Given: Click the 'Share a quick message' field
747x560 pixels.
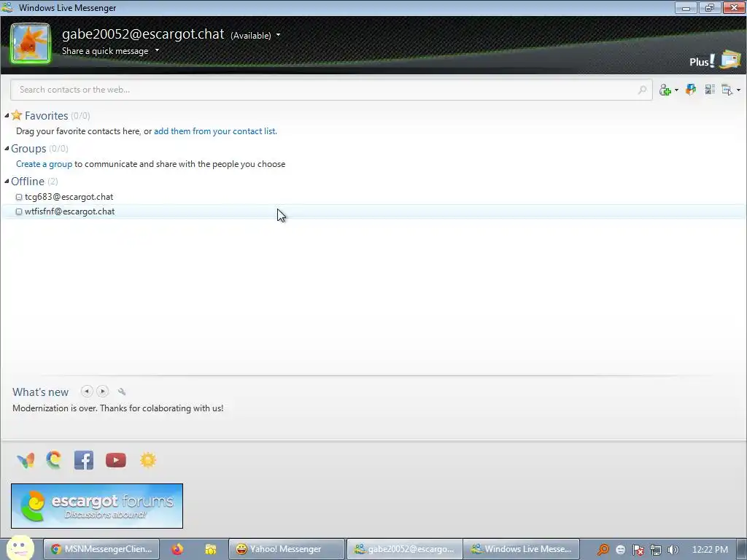Looking at the screenshot, I should pos(105,51).
